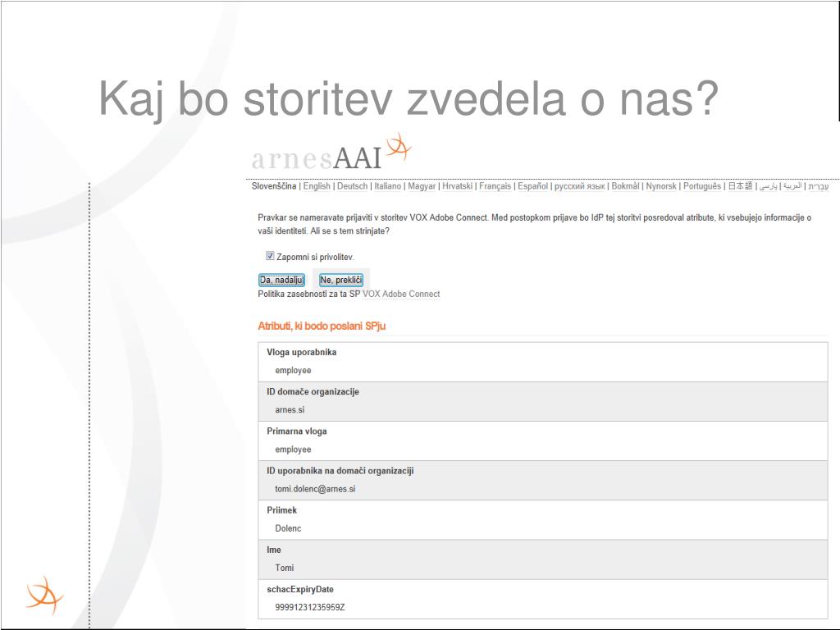Choose Japanese 日本語 language link

click(740, 186)
